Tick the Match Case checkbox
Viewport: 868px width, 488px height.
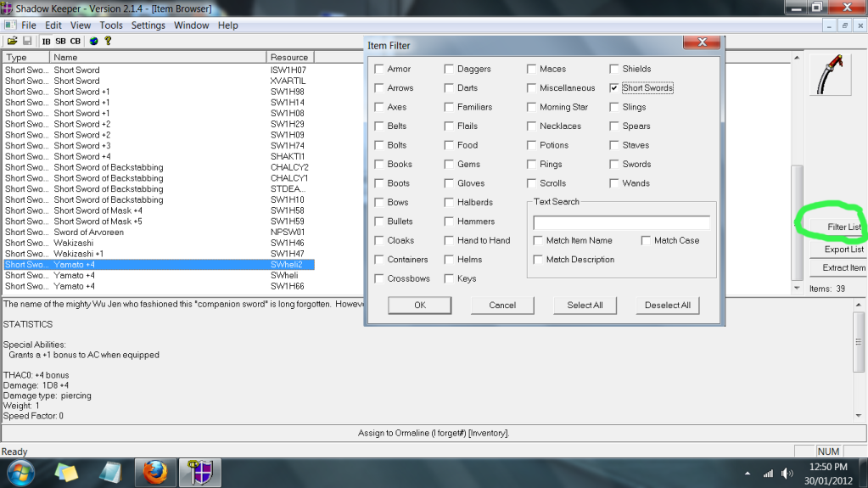tap(646, 241)
